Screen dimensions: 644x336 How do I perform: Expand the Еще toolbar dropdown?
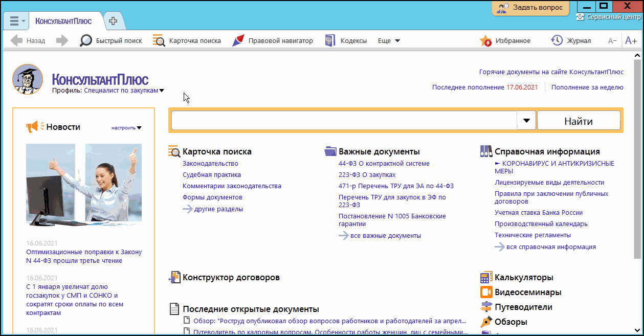(x=389, y=41)
